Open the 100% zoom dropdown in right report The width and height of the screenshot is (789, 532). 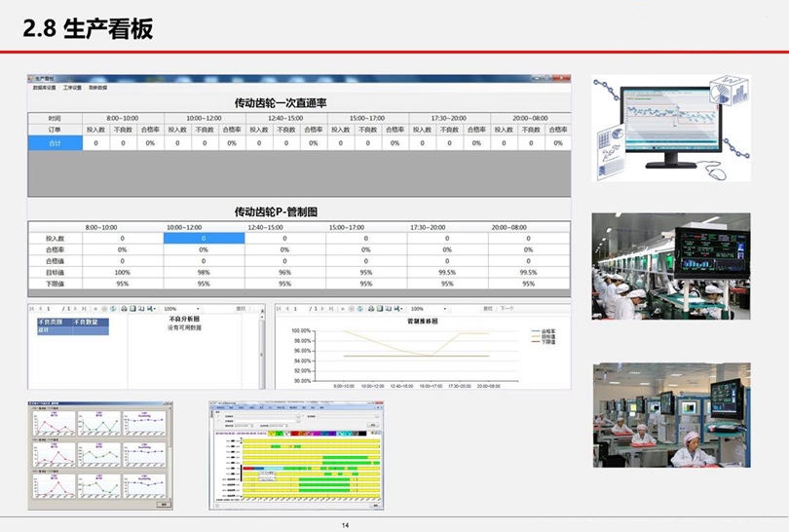pos(445,309)
